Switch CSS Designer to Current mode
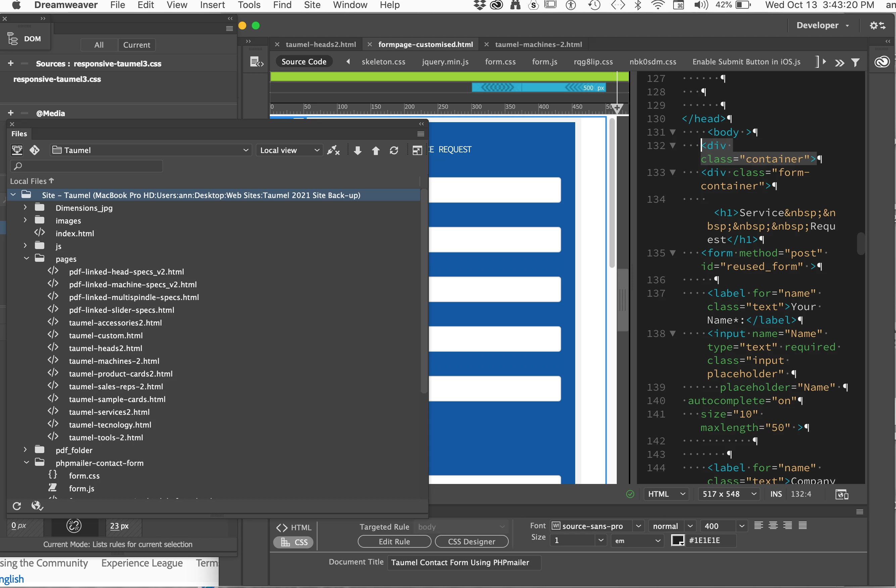This screenshot has width=896, height=588. (x=136, y=45)
